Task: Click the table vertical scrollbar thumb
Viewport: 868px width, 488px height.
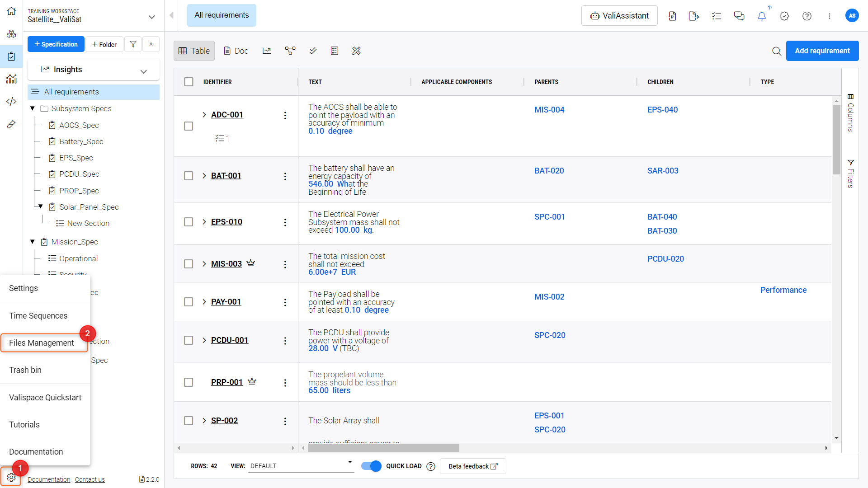Action: click(x=836, y=139)
